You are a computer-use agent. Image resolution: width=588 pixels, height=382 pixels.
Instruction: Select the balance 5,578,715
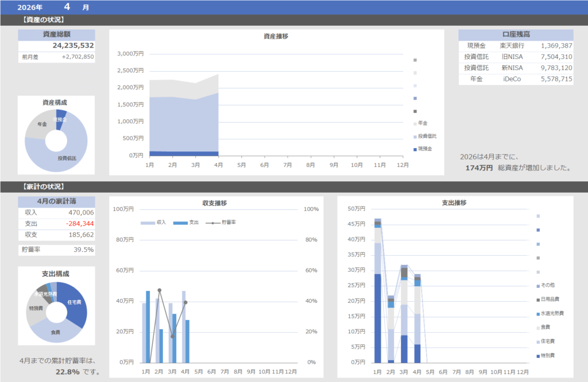[556, 79]
